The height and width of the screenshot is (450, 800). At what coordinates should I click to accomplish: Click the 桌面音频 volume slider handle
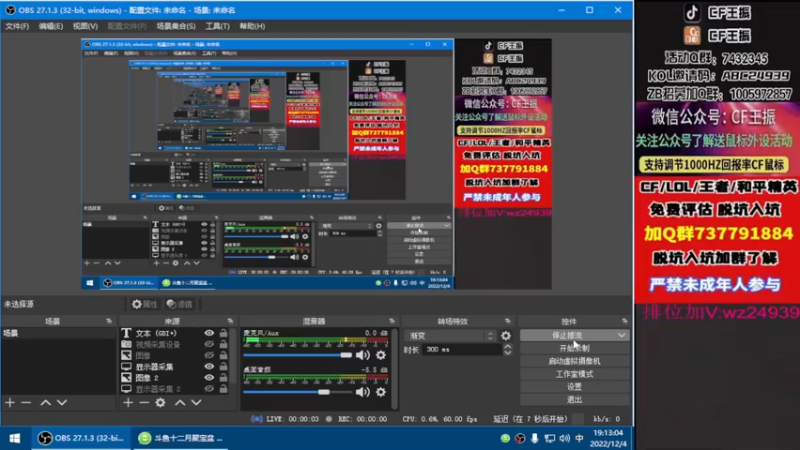click(x=323, y=392)
